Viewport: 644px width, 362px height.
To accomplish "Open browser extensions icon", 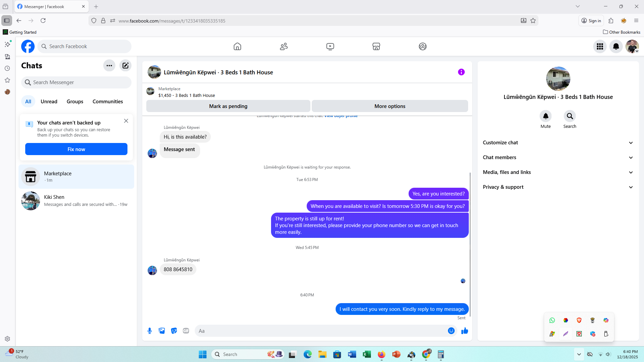I will tap(611, 21).
